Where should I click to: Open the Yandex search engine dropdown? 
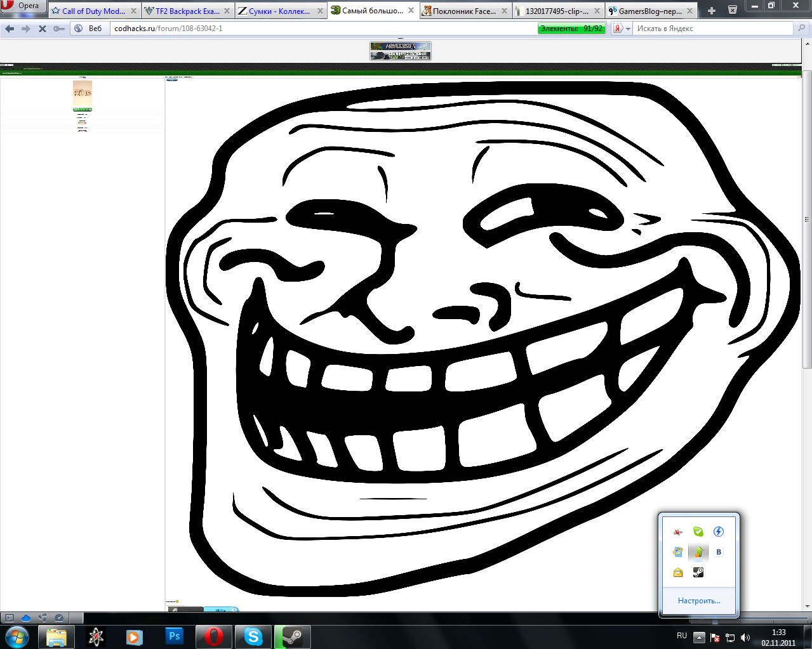tap(622, 29)
